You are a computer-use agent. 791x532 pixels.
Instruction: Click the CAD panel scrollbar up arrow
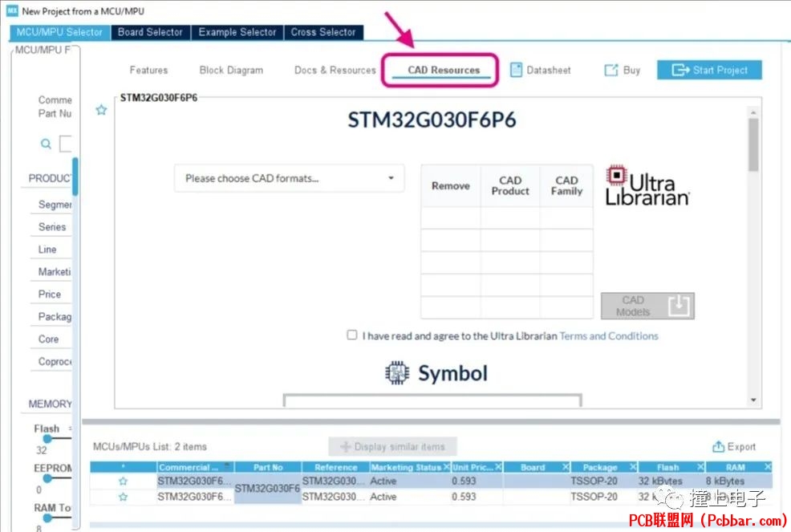click(x=753, y=112)
